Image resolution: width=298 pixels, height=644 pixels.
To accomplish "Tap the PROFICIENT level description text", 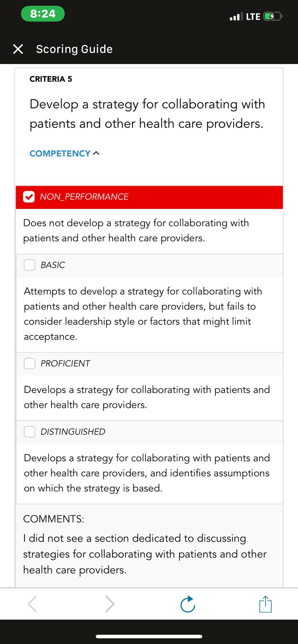I will coord(147,397).
